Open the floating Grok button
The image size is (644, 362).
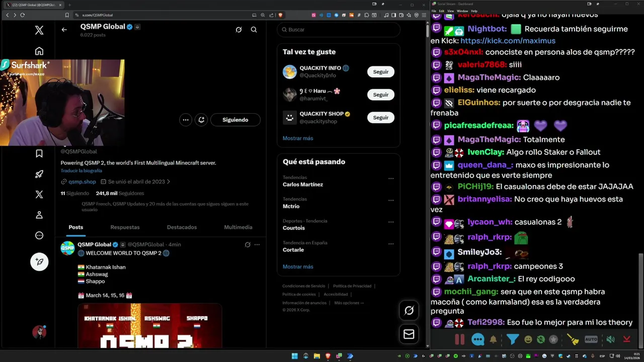click(409, 311)
